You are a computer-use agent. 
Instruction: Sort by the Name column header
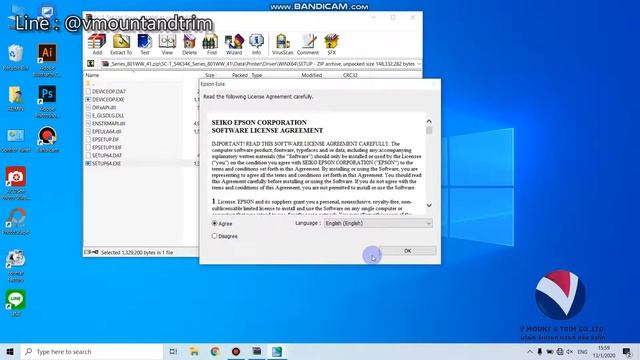pos(92,75)
